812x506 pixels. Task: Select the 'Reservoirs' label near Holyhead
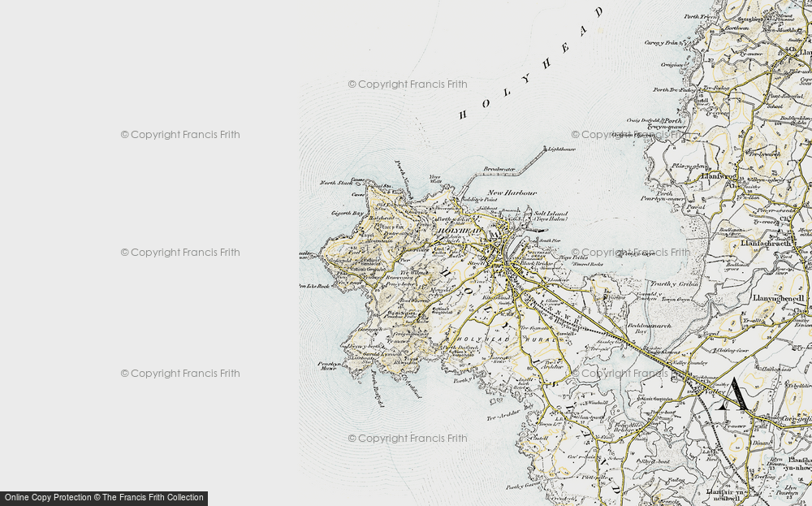pos(400,278)
